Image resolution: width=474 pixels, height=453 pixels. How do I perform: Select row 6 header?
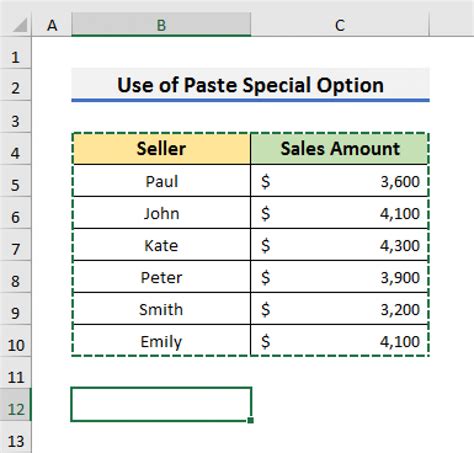16,213
